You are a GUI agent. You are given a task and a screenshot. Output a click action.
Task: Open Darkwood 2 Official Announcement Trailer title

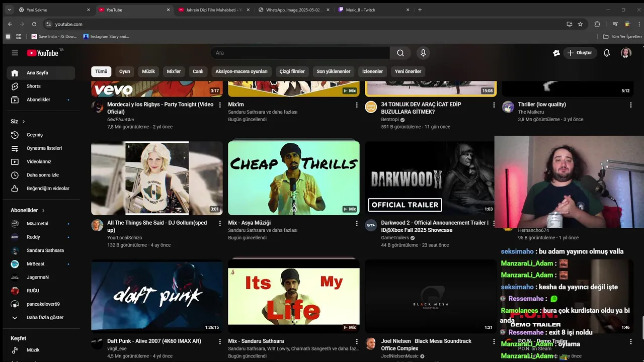click(x=435, y=226)
